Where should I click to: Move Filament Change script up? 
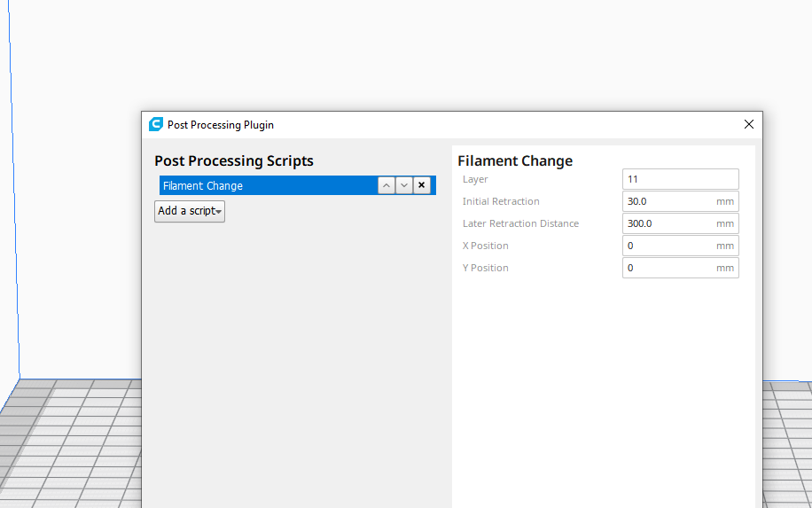[386, 185]
